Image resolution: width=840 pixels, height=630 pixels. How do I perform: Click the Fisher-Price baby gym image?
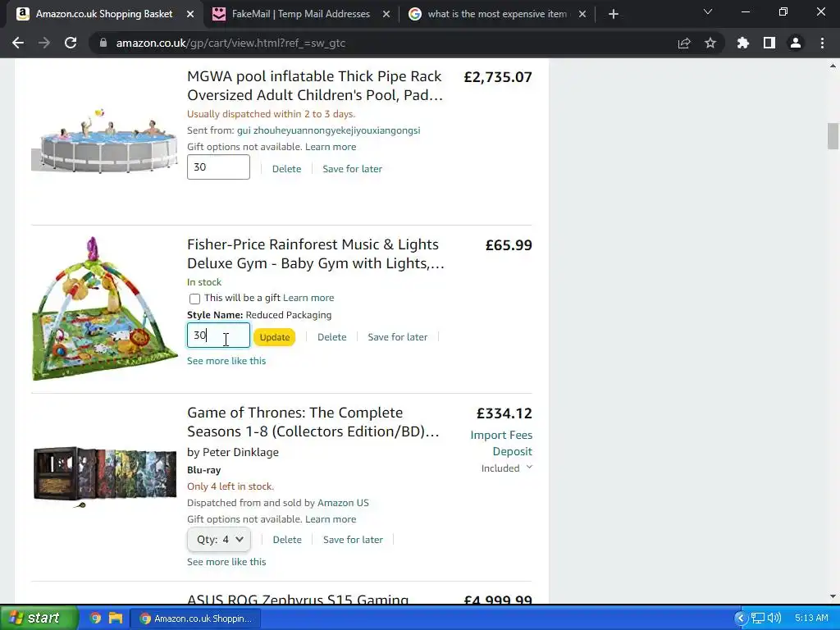(x=105, y=308)
